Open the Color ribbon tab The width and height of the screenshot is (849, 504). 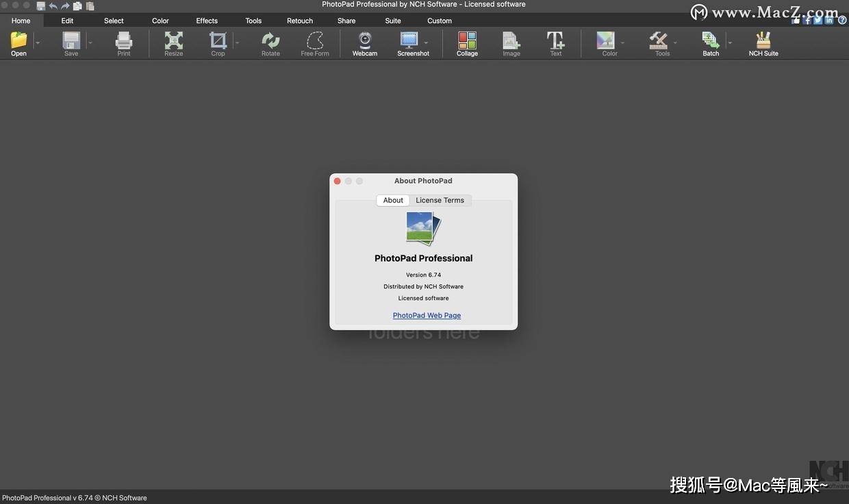160,21
